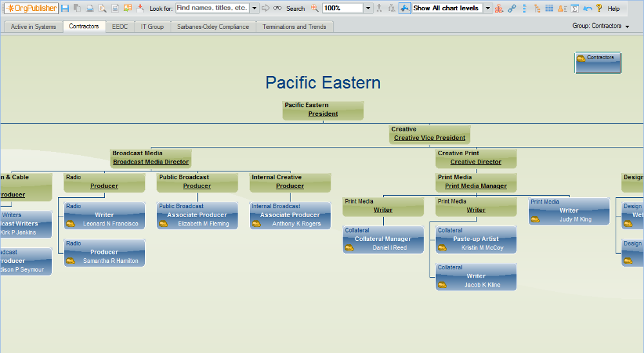Screen dimensions: 644x353
Task: Click hard hat icon beside Leonard N Francisco
Action: click(x=71, y=224)
